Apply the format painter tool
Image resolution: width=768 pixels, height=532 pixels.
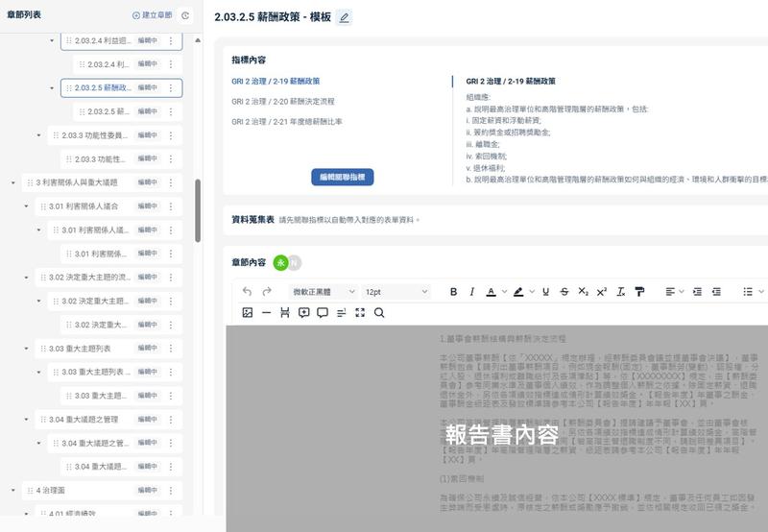click(640, 292)
